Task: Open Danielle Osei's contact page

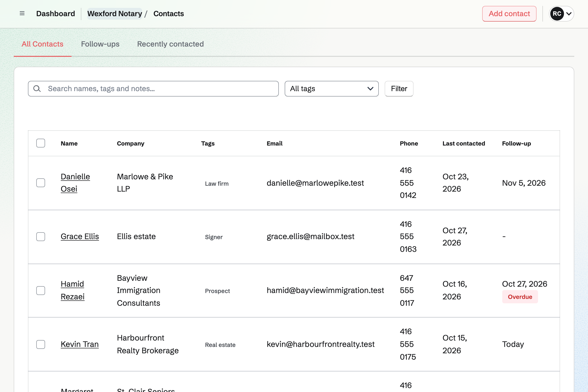Action: [75, 183]
